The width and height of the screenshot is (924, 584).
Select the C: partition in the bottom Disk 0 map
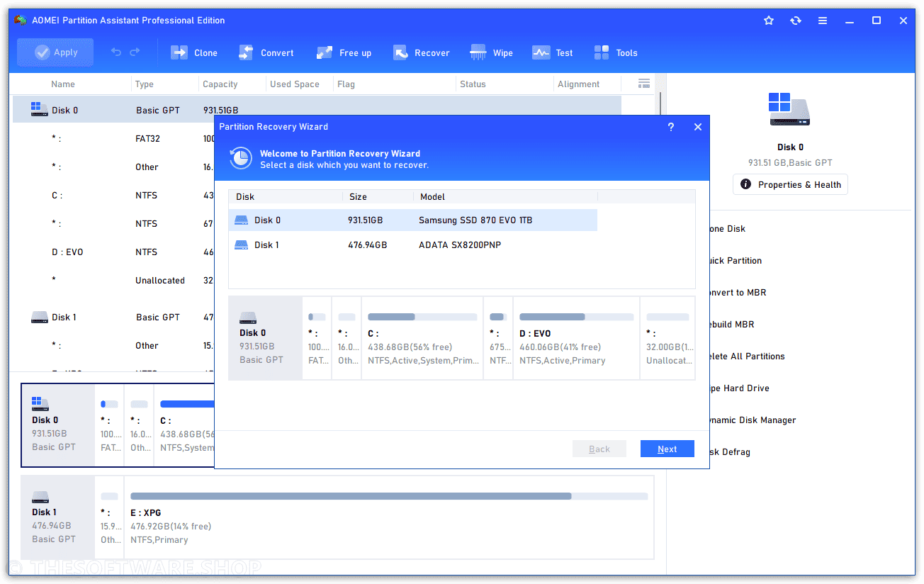185,425
